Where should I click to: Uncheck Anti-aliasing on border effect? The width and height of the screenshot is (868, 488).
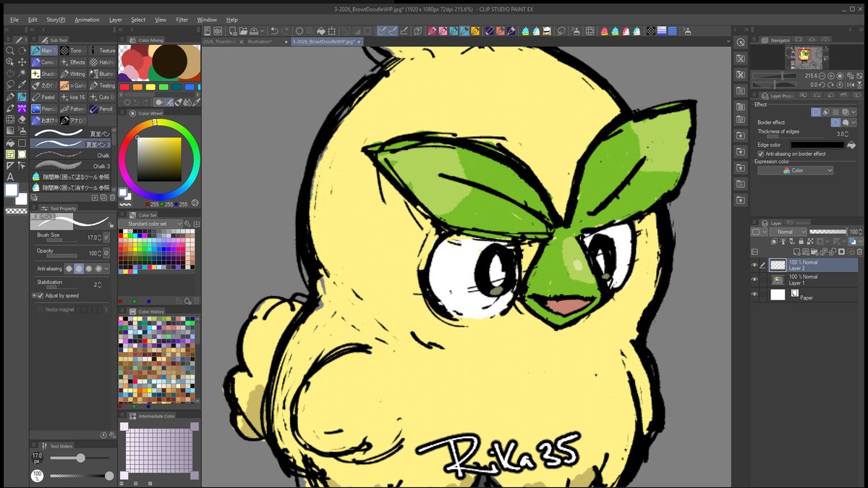761,153
